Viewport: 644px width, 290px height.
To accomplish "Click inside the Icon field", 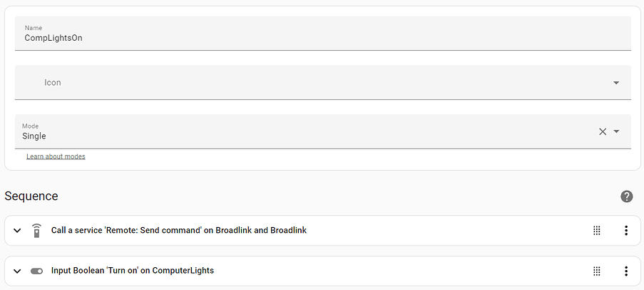I will (323, 82).
